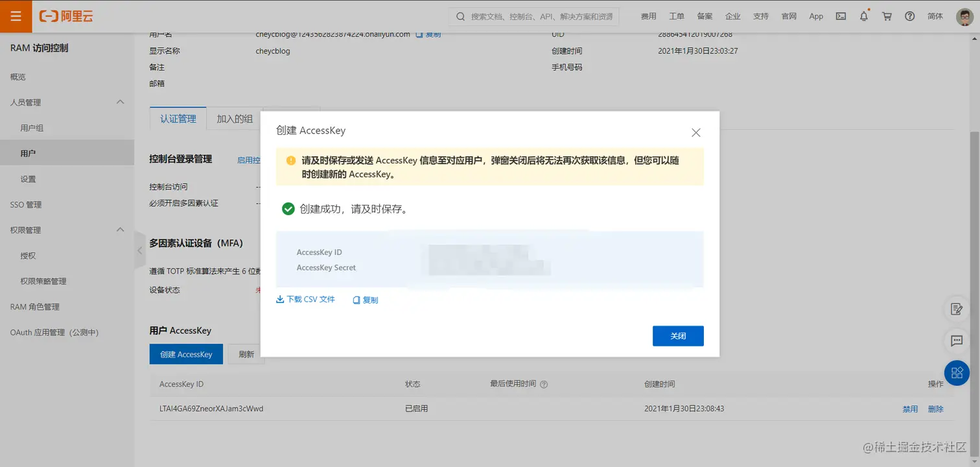Open the 工单 menu in header
Screen dimensions: 980x467
677,16
